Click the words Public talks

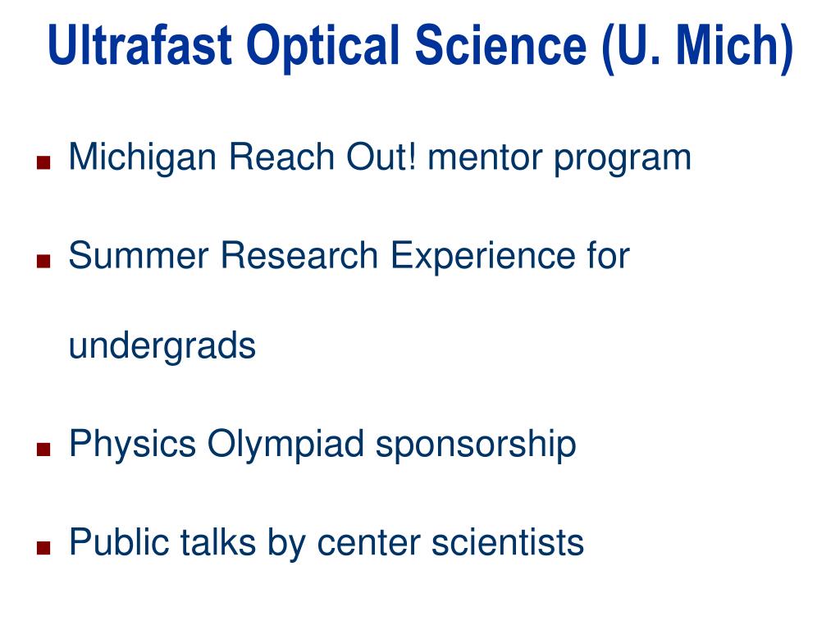(x=163, y=543)
